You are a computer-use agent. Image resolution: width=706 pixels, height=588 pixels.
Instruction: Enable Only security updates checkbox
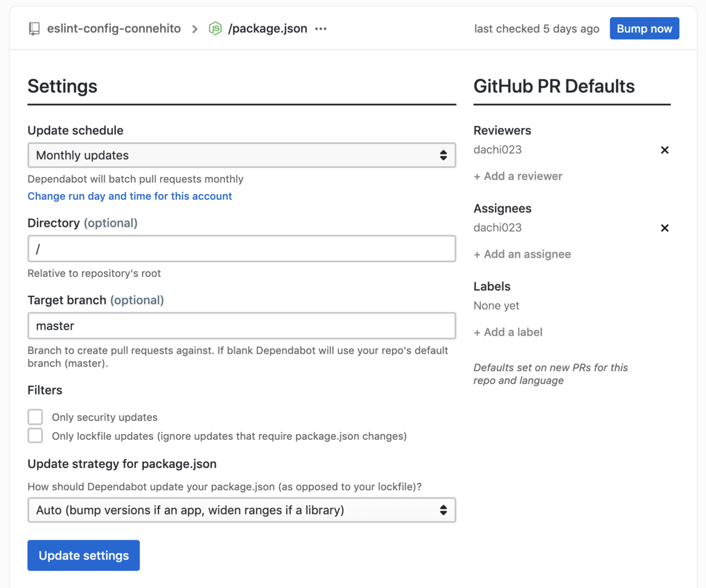point(35,417)
